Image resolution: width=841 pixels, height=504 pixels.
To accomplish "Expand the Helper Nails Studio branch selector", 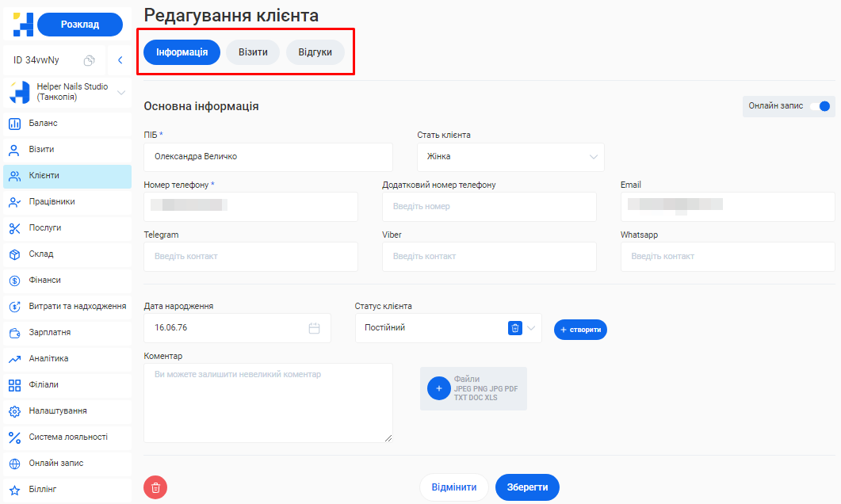I will tap(121, 93).
